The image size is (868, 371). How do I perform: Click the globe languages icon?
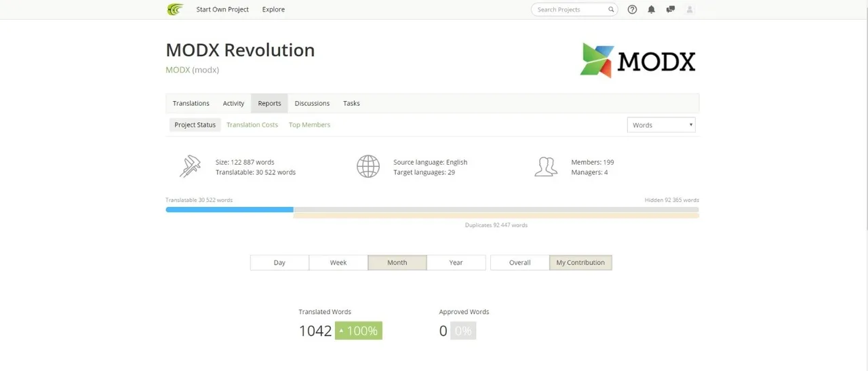(x=368, y=166)
